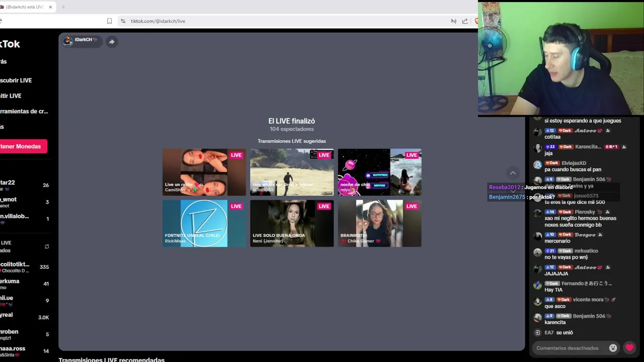Click sidebar channel with 335 viewers

point(25,267)
